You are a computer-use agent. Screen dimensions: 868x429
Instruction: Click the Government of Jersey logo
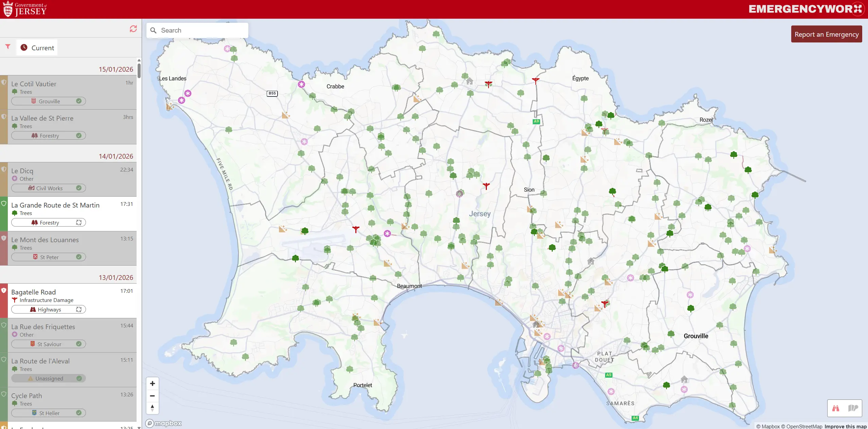[25, 8]
